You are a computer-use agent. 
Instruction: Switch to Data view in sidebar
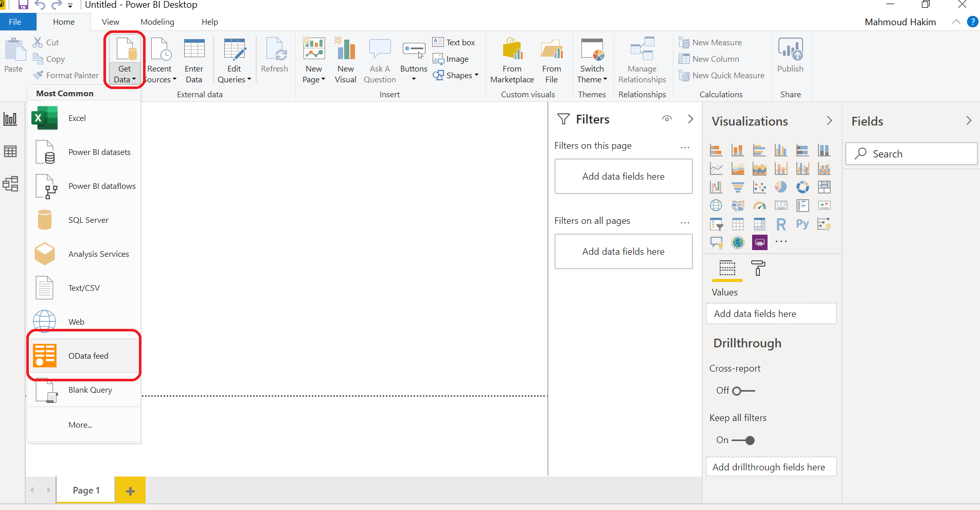10,151
